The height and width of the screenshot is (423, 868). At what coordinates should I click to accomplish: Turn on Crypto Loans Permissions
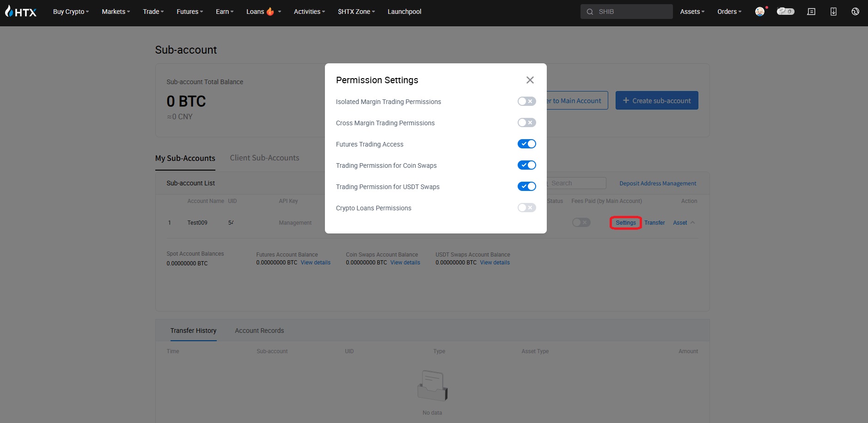[526, 208]
